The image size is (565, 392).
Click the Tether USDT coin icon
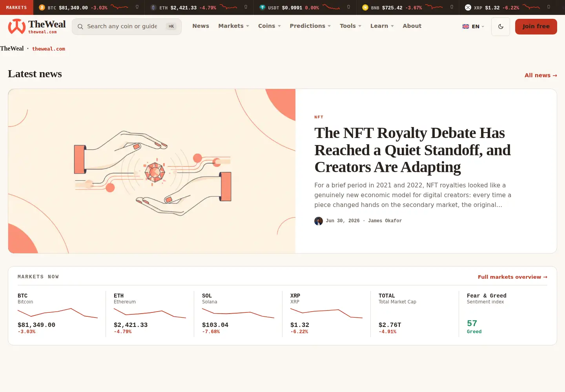click(262, 7)
